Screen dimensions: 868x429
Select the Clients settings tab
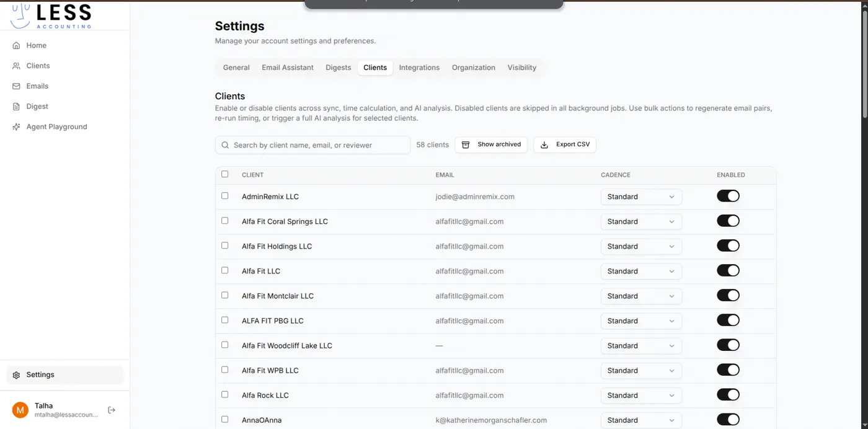(x=375, y=68)
